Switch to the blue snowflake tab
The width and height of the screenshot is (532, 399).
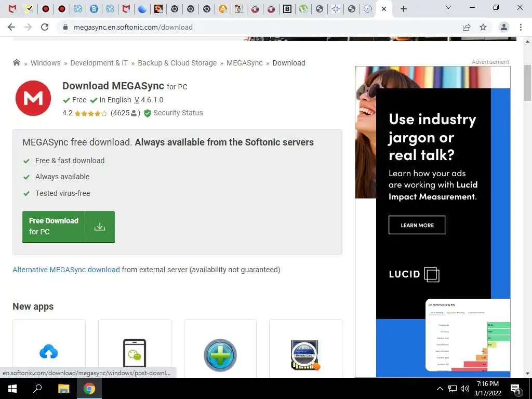(x=336, y=9)
